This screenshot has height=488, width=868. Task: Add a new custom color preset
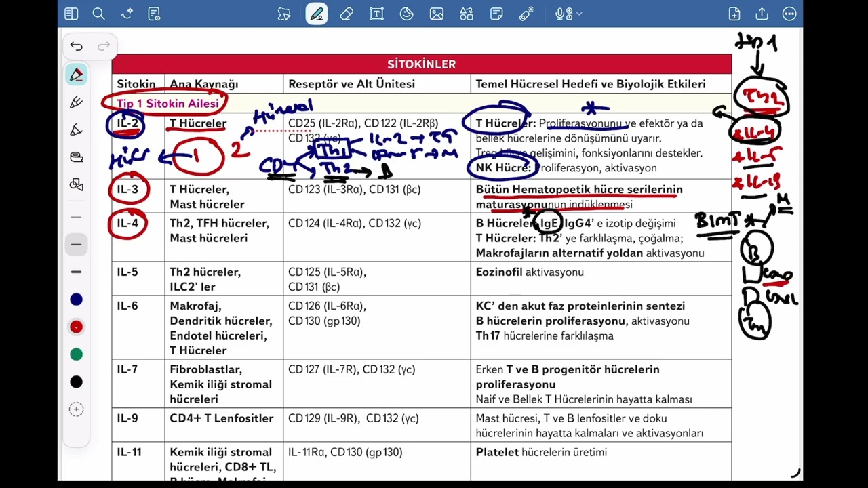[x=76, y=409]
